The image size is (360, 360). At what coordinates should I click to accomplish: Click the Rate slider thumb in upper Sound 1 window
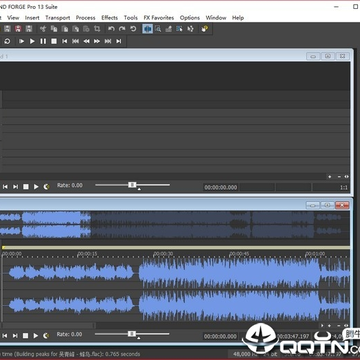point(132,185)
